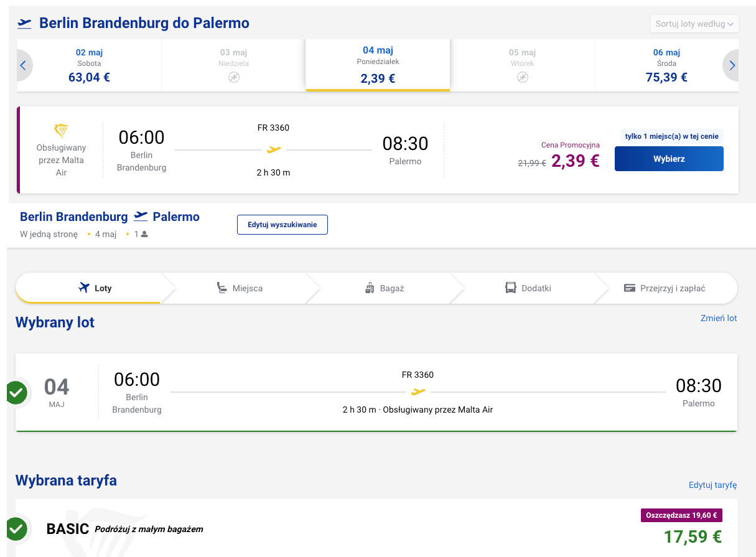This screenshot has width=756, height=557.
Task: Go to previous dates with the left arrow
Action: (x=24, y=65)
